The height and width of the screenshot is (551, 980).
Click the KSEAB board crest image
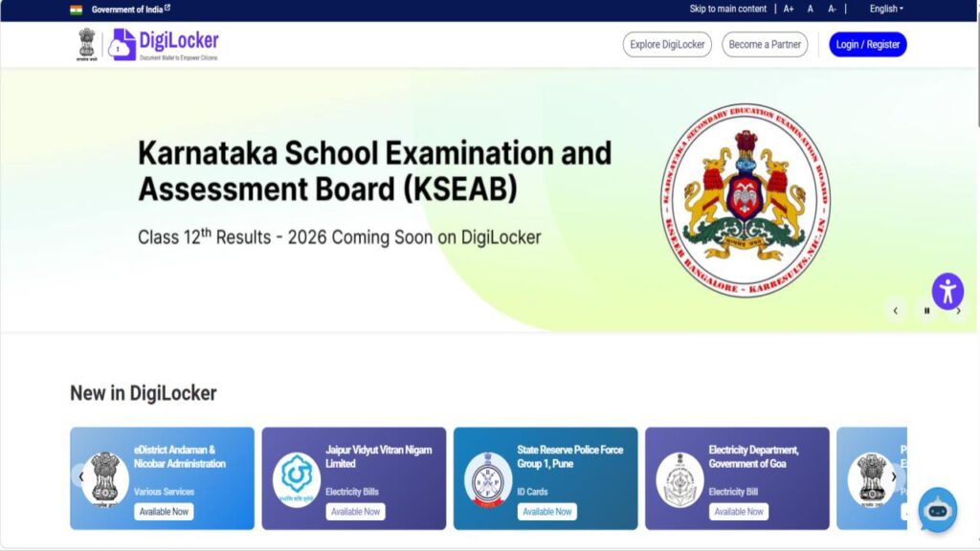pyautogui.click(x=746, y=198)
